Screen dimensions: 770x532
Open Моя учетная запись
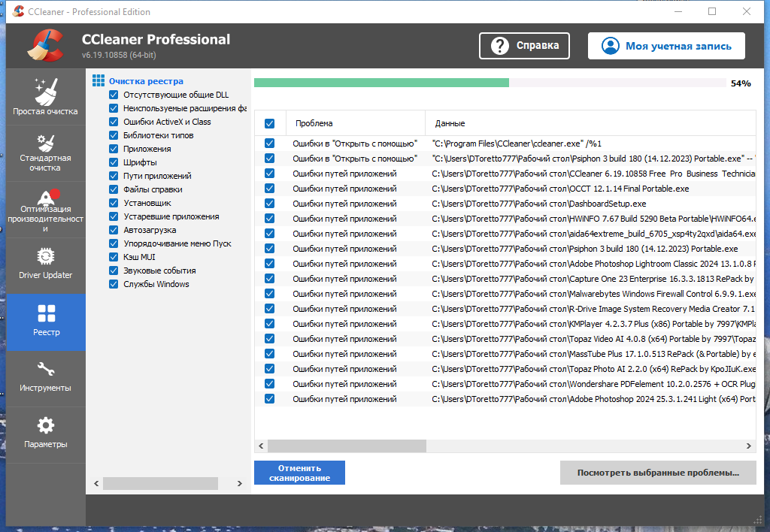666,46
